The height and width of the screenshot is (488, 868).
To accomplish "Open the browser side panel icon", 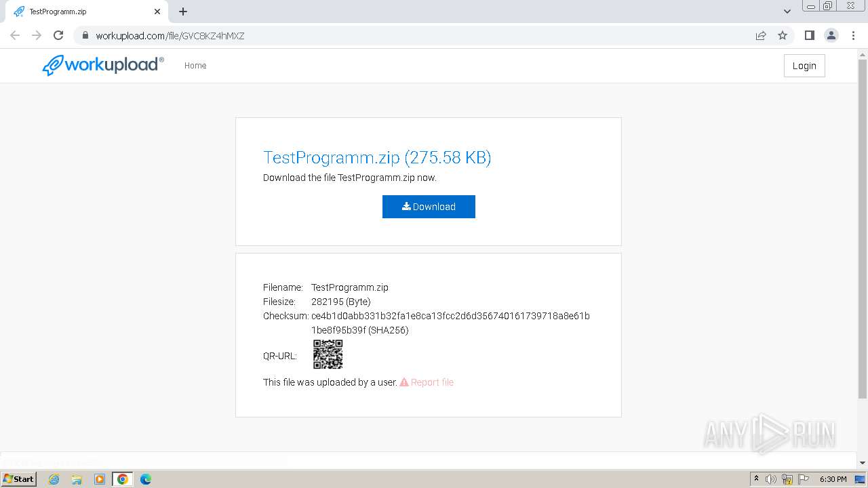I will click(809, 35).
